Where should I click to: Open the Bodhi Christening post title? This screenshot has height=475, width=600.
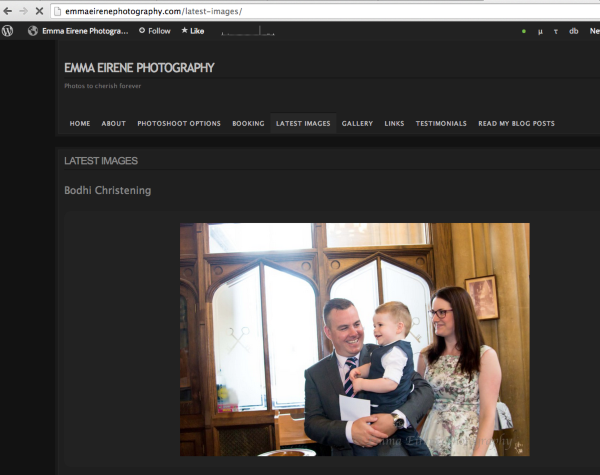tap(108, 190)
